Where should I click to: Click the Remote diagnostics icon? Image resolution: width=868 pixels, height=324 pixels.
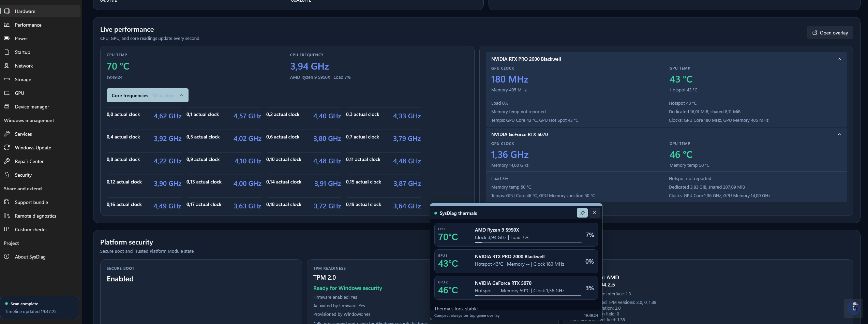(7, 216)
